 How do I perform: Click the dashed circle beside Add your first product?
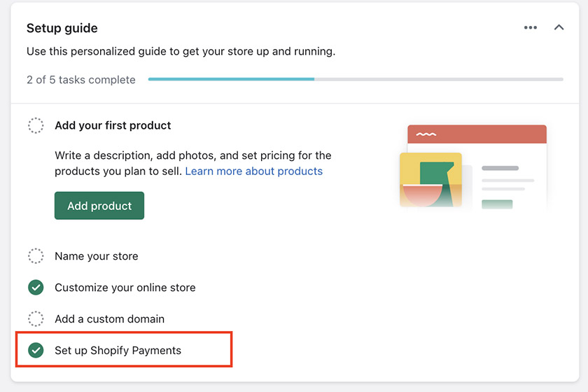[x=36, y=125]
